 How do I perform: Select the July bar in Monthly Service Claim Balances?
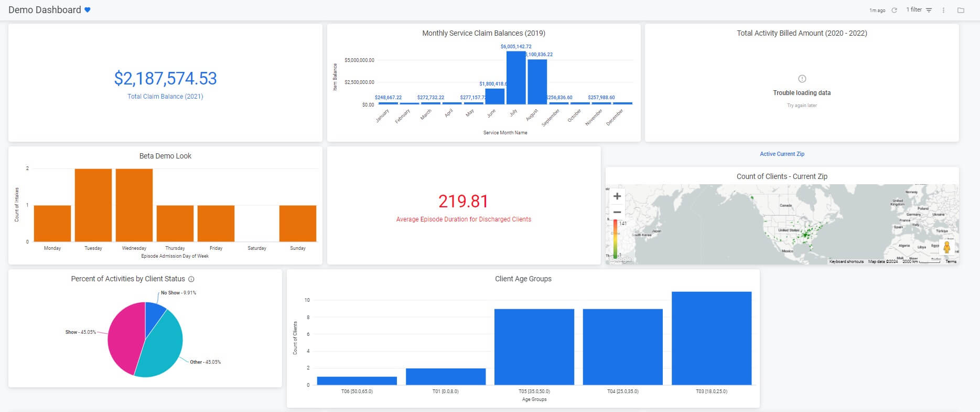(x=516, y=78)
